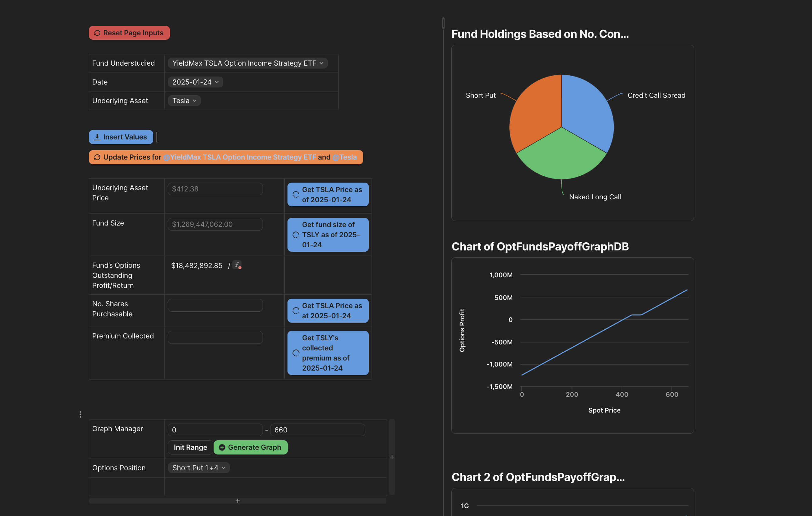Click the Naked Long Call pie label
812x516 pixels.
click(x=595, y=197)
